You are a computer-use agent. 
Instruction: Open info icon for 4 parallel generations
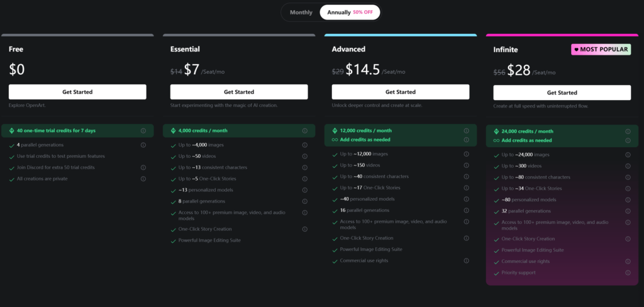(x=143, y=145)
